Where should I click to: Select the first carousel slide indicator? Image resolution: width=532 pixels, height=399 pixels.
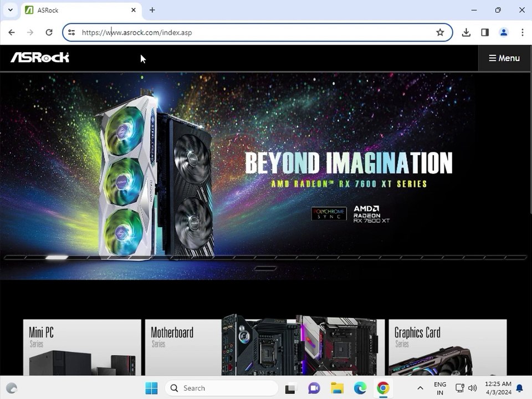16,258
